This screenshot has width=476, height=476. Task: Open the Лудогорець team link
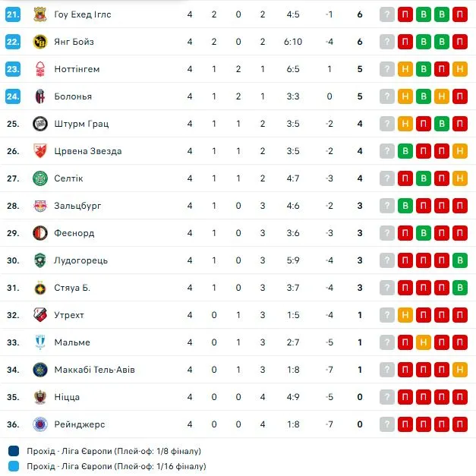pos(80,260)
